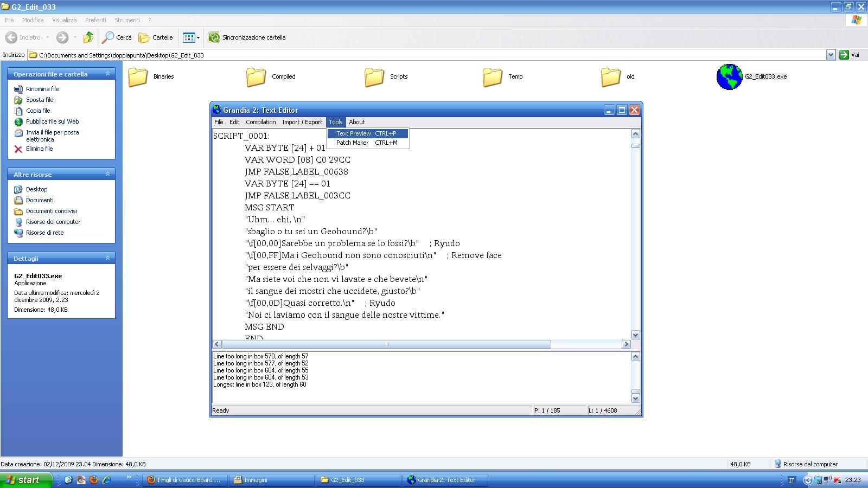
Task: Open Documenti condivisi link
Action: coord(52,211)
